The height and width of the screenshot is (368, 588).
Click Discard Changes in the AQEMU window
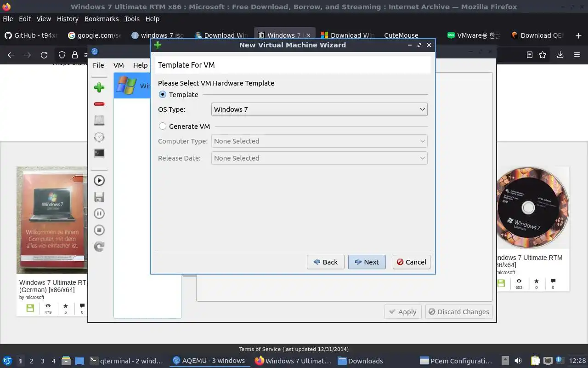click(x=459, y=311)
